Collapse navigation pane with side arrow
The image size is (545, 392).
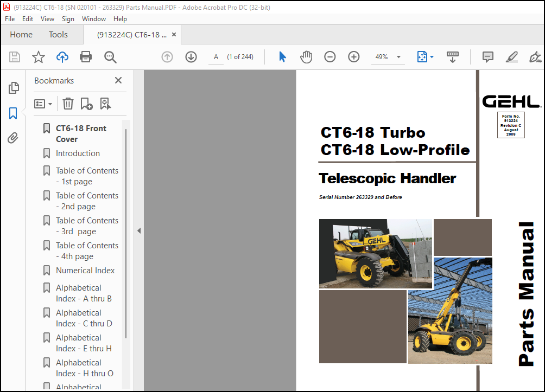tap(138, 230)
